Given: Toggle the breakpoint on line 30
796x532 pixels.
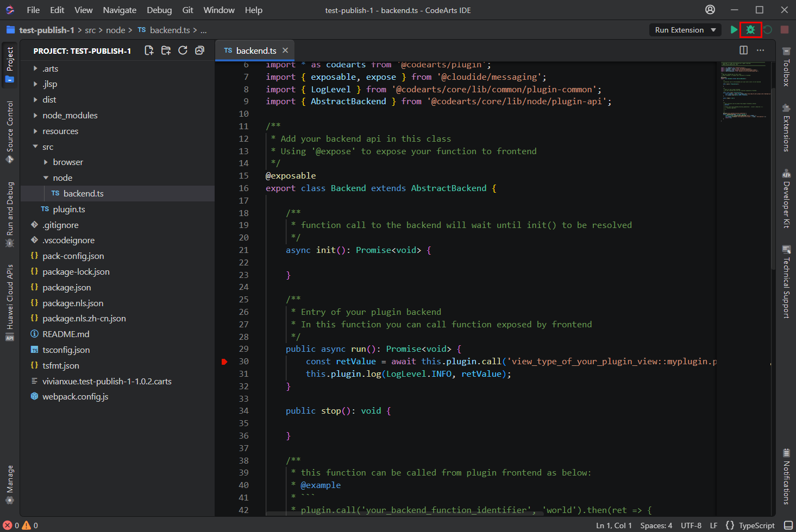Looking at the screenshot, I should click(x=224, y=362).
